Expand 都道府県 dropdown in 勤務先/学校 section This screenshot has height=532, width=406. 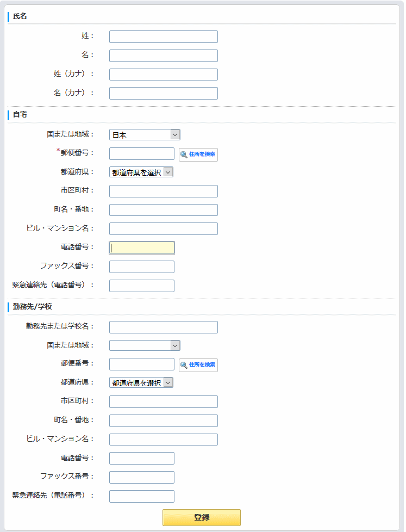pos(141,383)
